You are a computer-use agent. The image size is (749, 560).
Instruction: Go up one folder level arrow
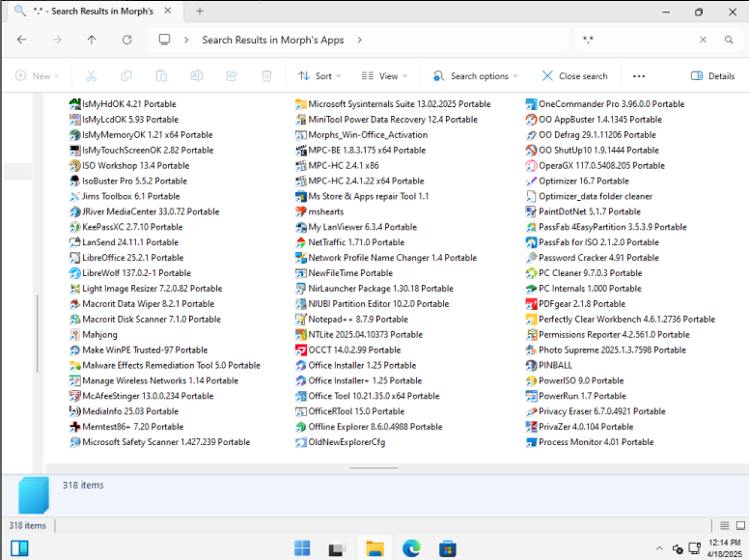(92, 40)
